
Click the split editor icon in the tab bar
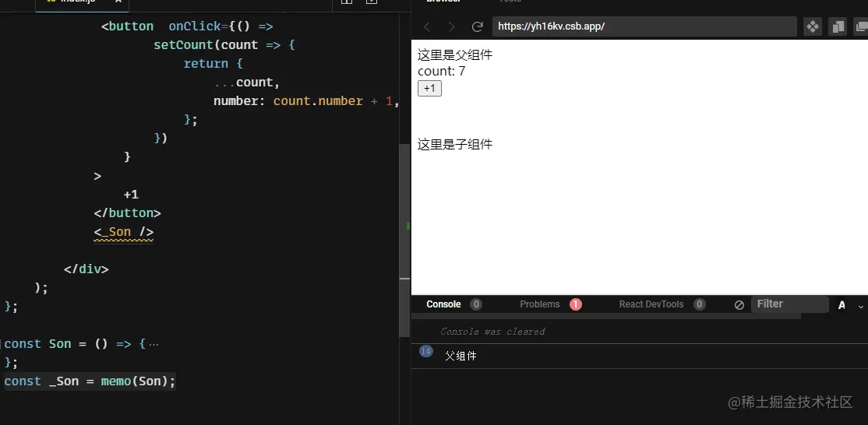[347, 2]
